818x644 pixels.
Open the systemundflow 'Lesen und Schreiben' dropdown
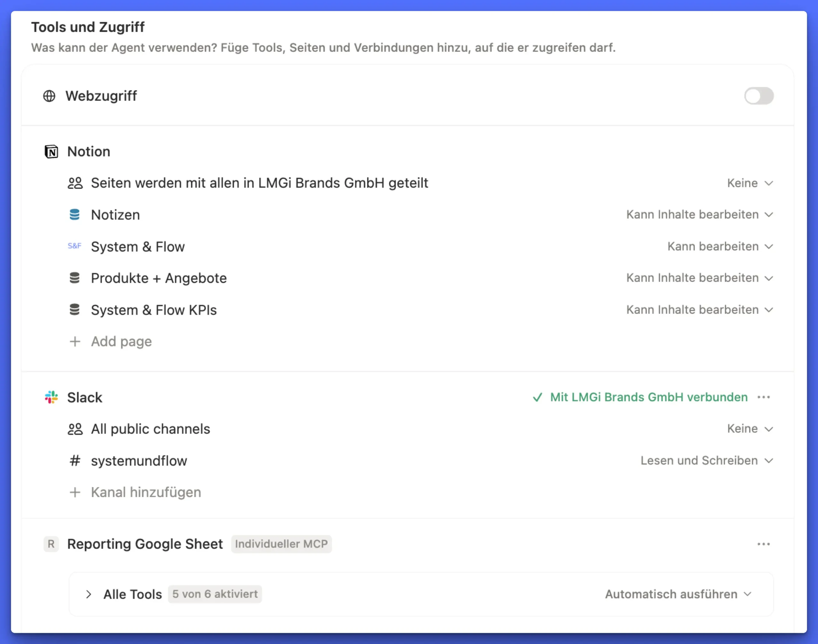tap(706, 460)
